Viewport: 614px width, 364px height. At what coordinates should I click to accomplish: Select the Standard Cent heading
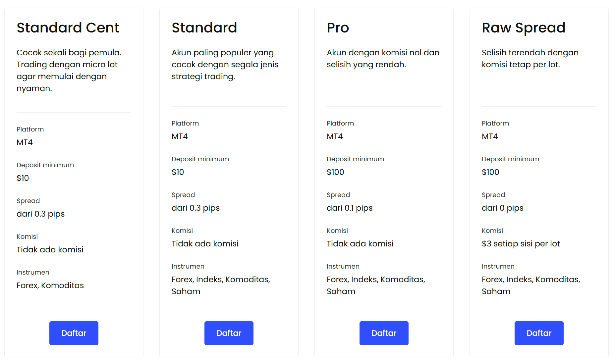tap(68, 27)
